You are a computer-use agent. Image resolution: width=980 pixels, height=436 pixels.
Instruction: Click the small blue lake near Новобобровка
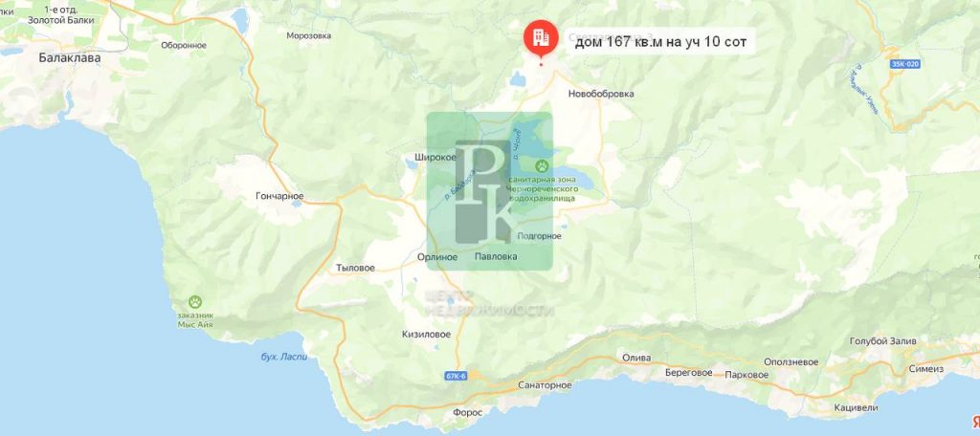click(518, 78)
